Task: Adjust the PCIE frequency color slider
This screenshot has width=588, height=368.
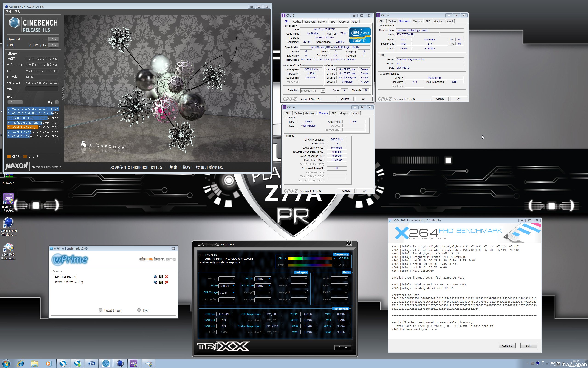Action: click(x=310, y=265)
